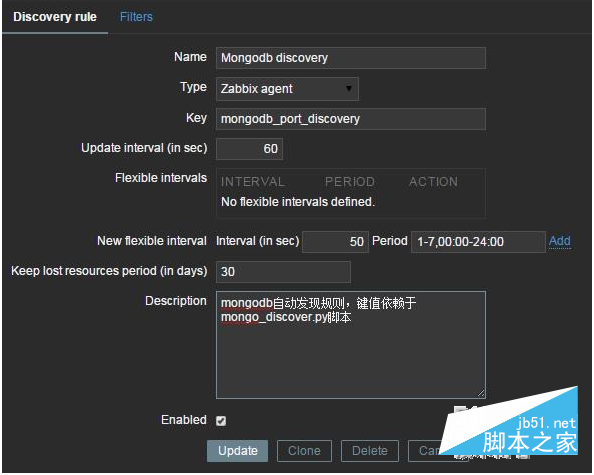
Task: Click the Key field mongodb_port_discovery
Action: [350, 119]
